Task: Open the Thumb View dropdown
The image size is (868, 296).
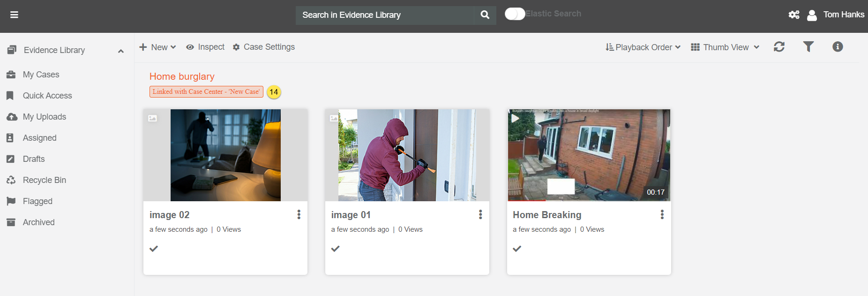Action: tap(725, 47)
